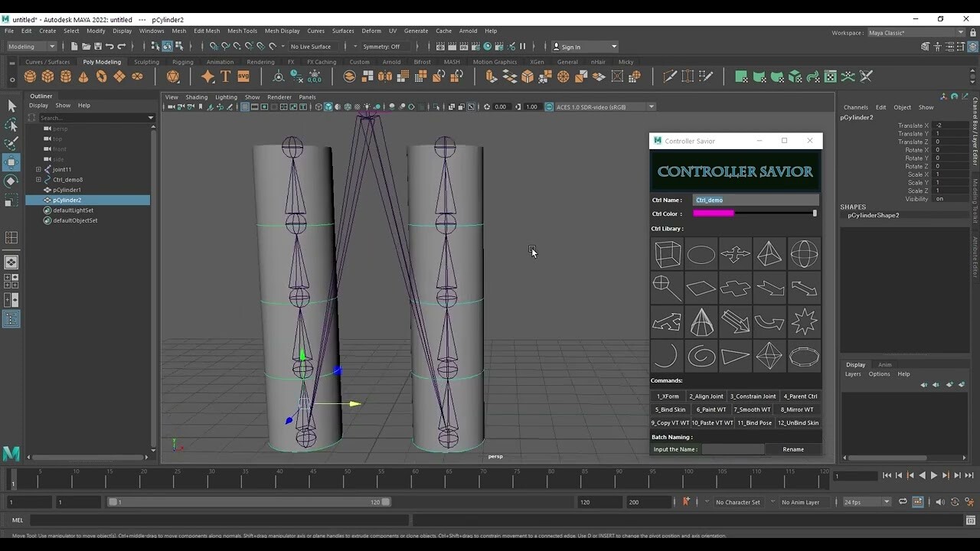Open the Mesh Tools menu
The height and width of the screenshot is (551, 980).
pos(242,31)
